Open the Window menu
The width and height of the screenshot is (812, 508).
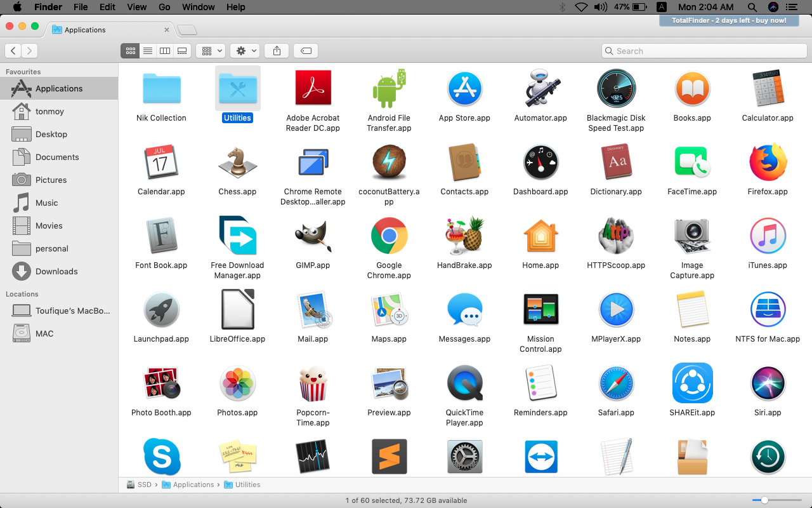click(x=199, y=7)
